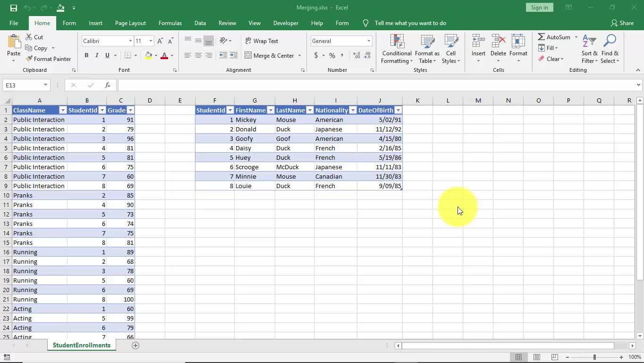Expand the Nationality filter dropdown
This screenshot has width=644, height=363.
pyautogui.click(x=352, y=110)
